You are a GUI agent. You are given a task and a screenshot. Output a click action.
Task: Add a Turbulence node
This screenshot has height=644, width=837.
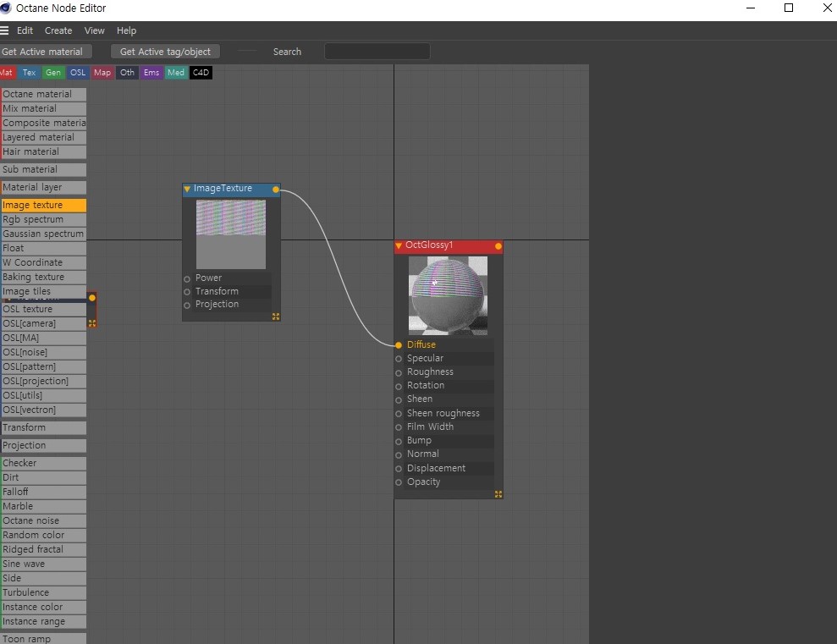43,592
